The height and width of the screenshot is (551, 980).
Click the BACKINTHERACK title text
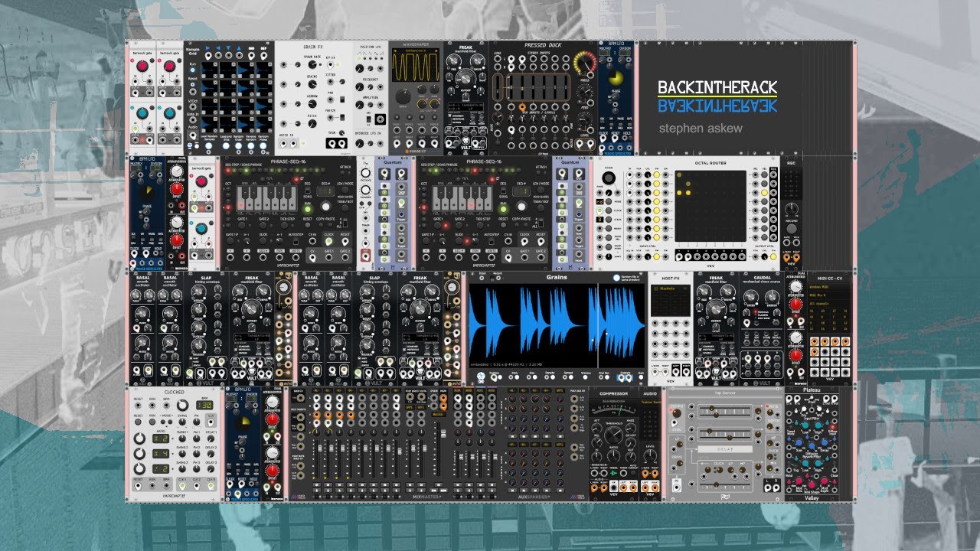[x=717, y=88]
